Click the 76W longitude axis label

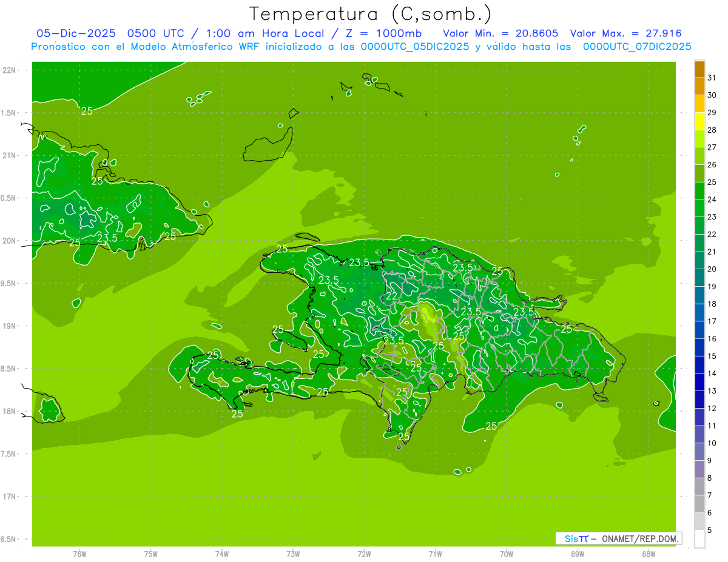point(79,554)
